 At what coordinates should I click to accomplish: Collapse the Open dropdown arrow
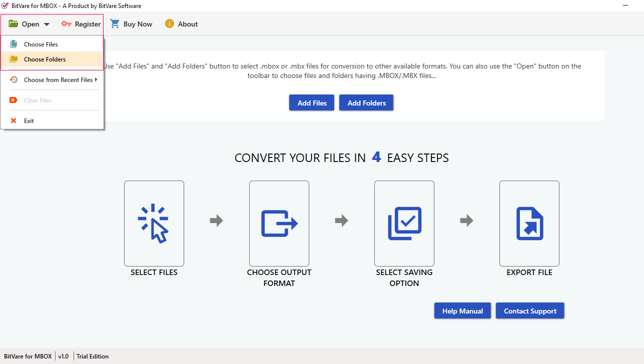(47, 24)
